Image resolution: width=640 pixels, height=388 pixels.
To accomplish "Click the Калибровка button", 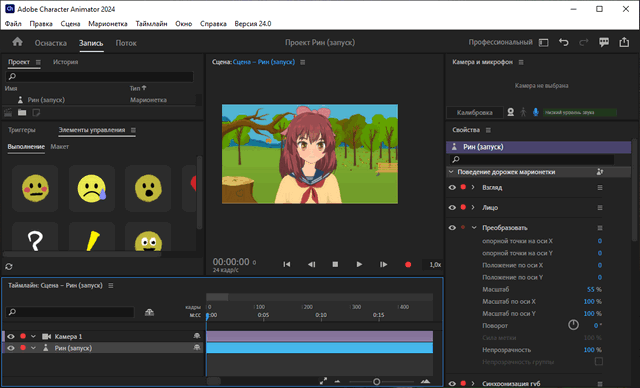I will (x=475, y=112).
